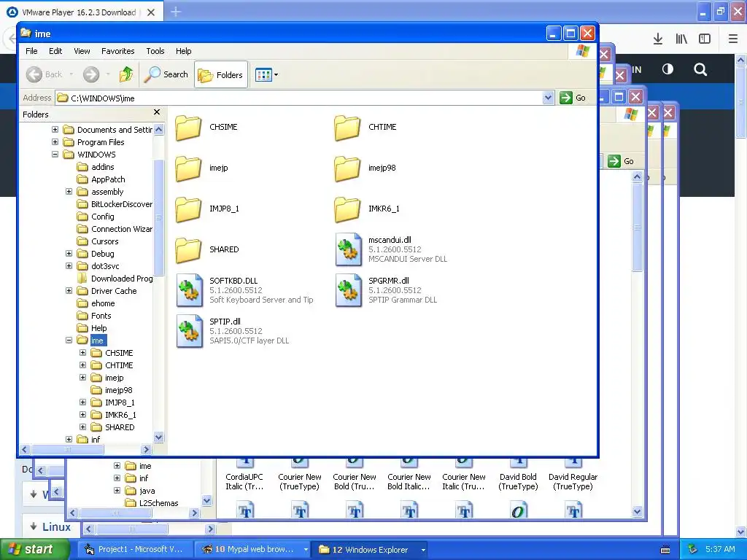Open the browser library icon

pyautogui.click(x=681, y=39)
